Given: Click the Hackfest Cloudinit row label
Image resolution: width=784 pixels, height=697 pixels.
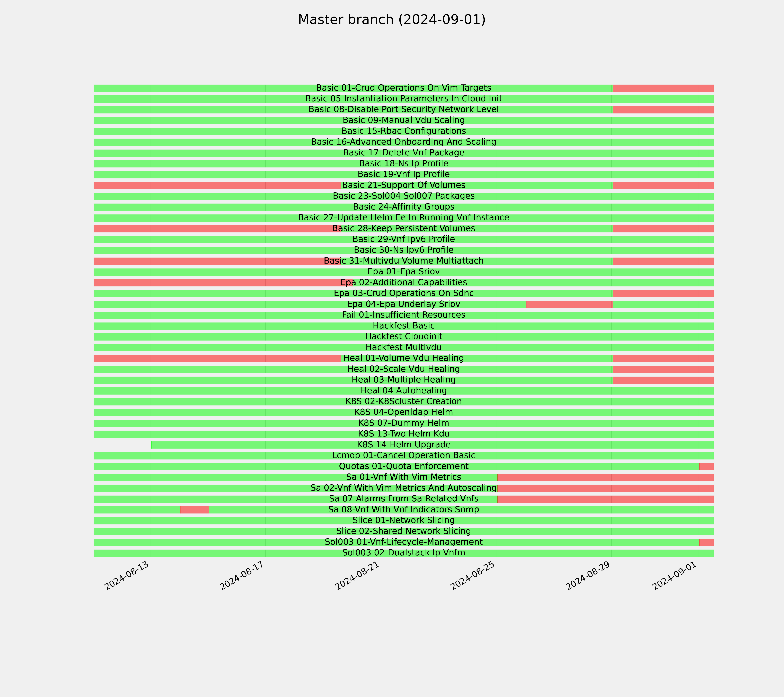Looking at the screenshot, I should (x=403, y=337).
